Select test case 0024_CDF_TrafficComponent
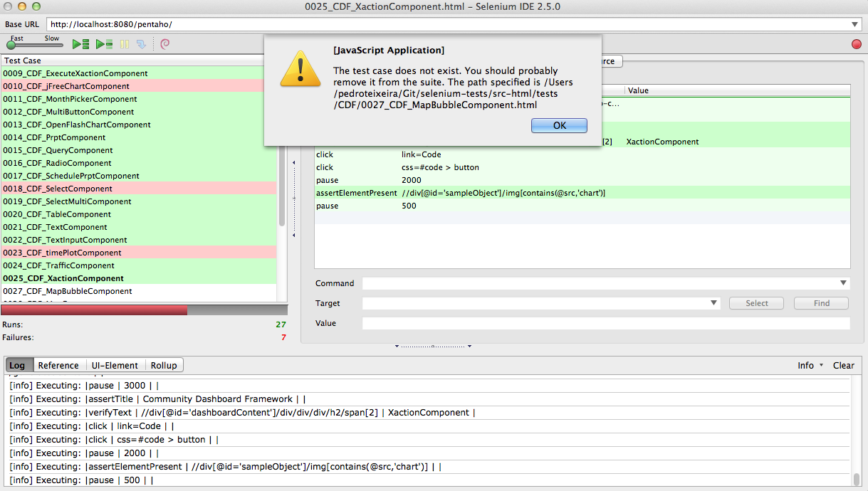The height and width of the screenshot is (491, 868). (x=139, y=265)
